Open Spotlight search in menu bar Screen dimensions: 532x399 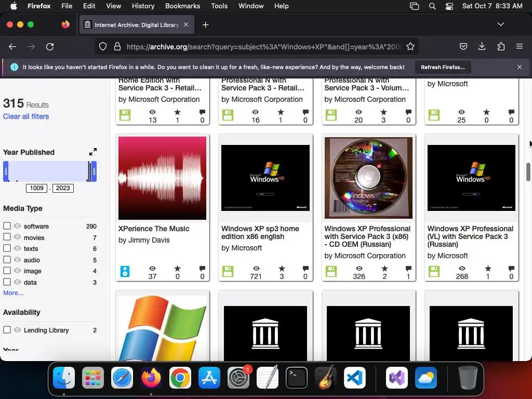pyautogui.click(x=432, y=6)
